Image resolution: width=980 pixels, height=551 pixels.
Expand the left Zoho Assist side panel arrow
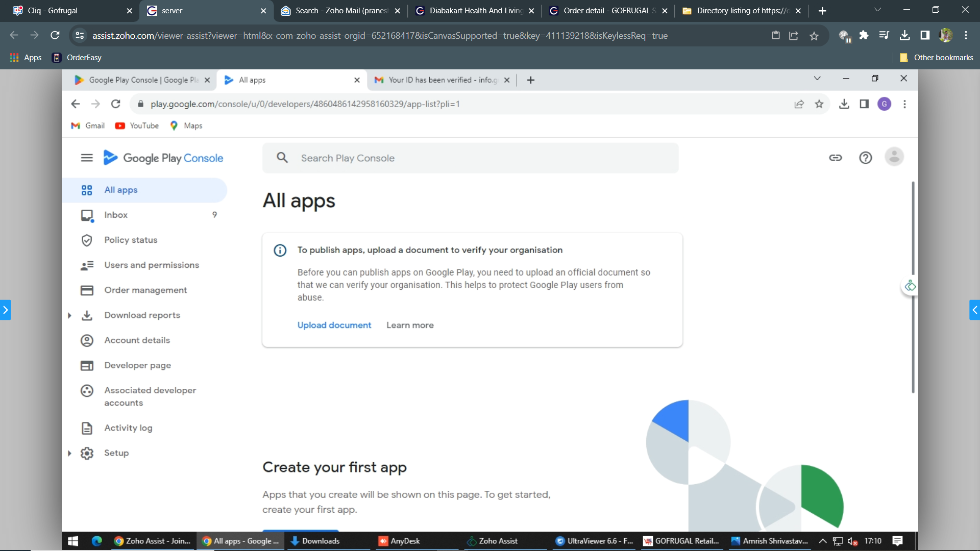click(x=5, y=310)
